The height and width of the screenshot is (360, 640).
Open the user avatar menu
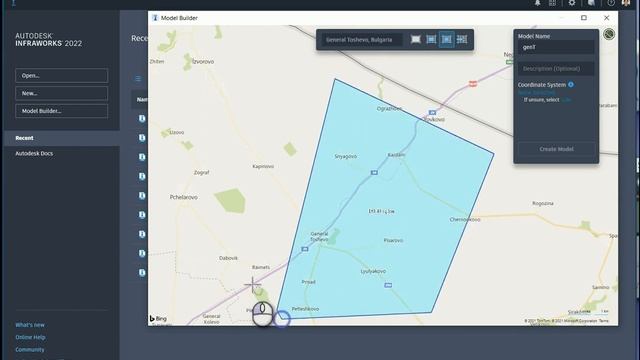point(625,3)
